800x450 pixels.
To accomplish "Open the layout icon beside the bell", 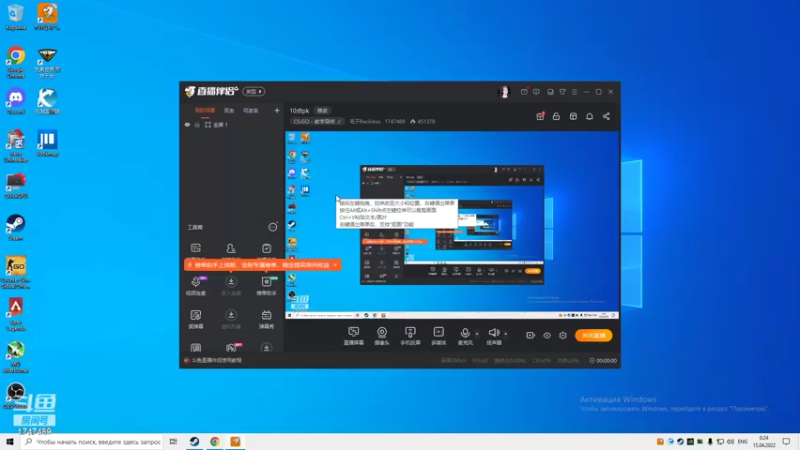I will click(573, 116).
